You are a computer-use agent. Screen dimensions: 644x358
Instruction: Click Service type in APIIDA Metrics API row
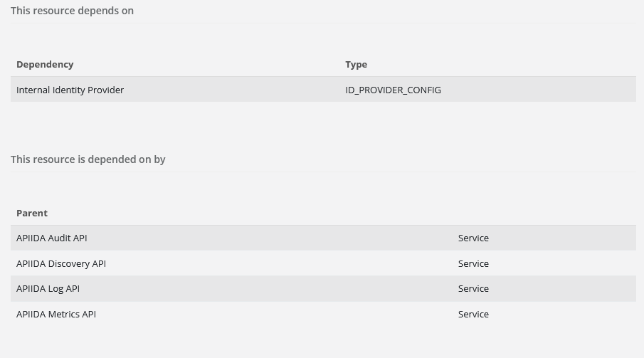(473, 314)
